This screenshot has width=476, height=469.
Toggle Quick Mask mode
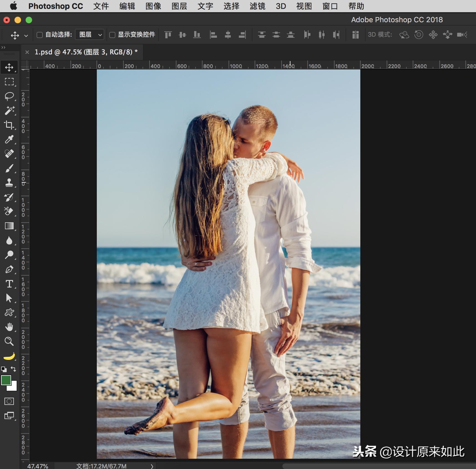[9, 401]
